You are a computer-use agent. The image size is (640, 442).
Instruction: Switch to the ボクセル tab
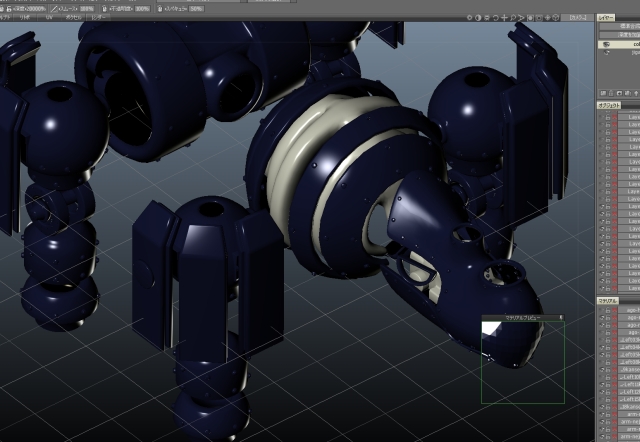tap(74, 18)
